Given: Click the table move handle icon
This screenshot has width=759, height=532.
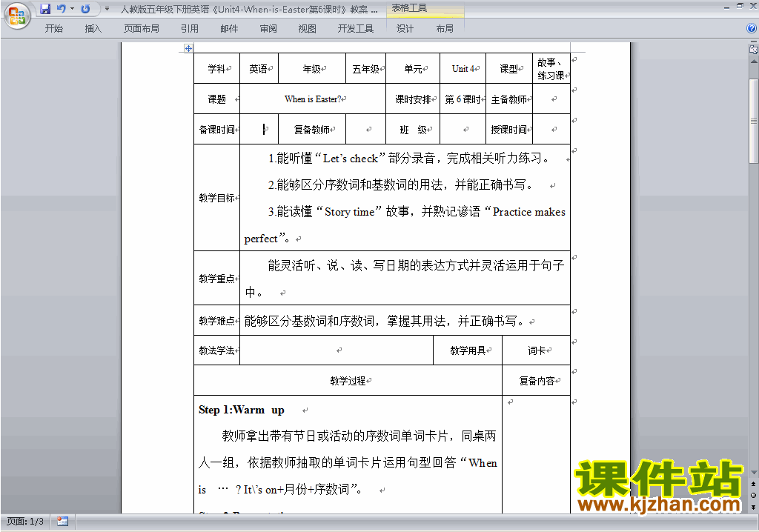Looking at the screenshot, I should [x=188, y=48].
